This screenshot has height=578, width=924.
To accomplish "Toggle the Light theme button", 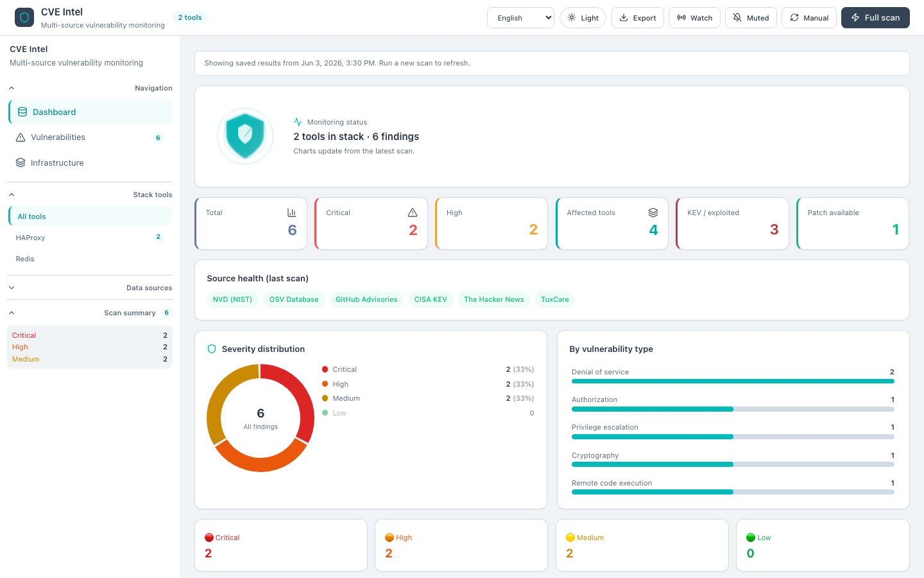I will click(583, 18).
